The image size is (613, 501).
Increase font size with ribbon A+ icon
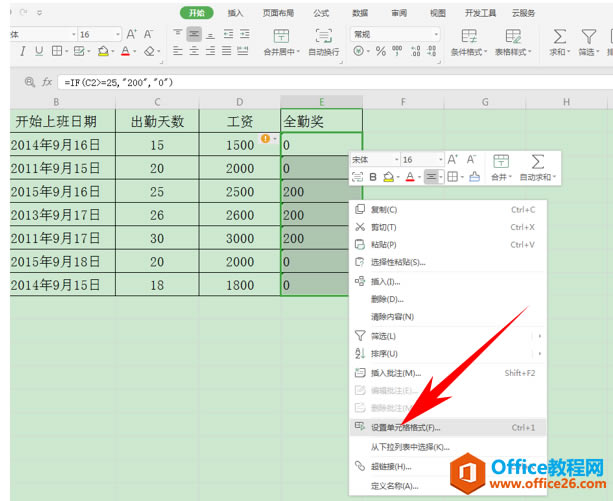click(x=131, y=34)
